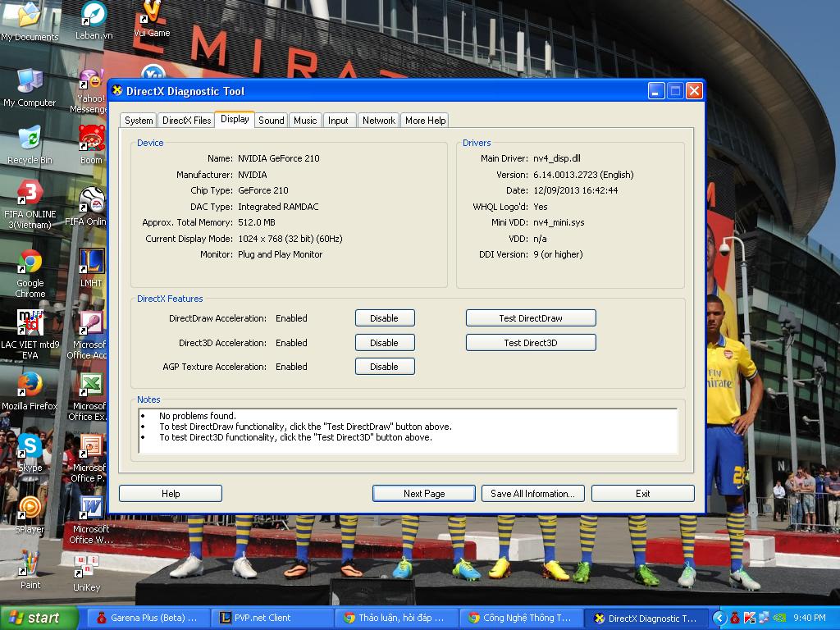The width and height of the screenshot is (840, 630).
Task: Open the Windows Start menu
Action: click(39, 618)
